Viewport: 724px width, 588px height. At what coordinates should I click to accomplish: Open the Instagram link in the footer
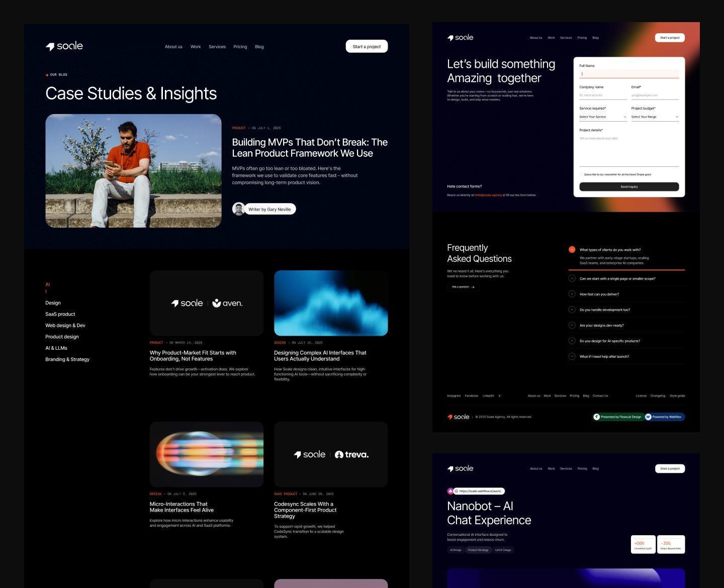454,396
